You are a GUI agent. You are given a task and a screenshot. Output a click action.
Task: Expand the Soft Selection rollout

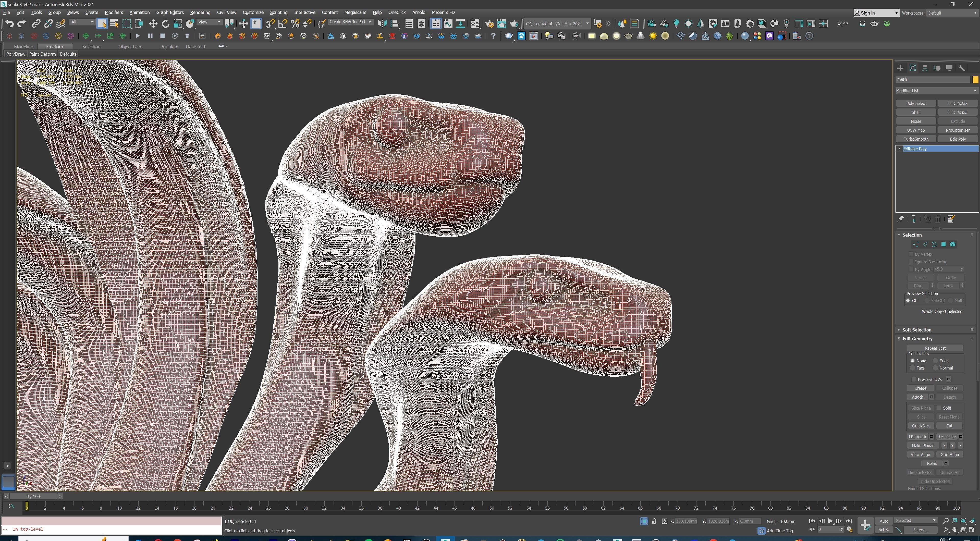coord(899,330)
